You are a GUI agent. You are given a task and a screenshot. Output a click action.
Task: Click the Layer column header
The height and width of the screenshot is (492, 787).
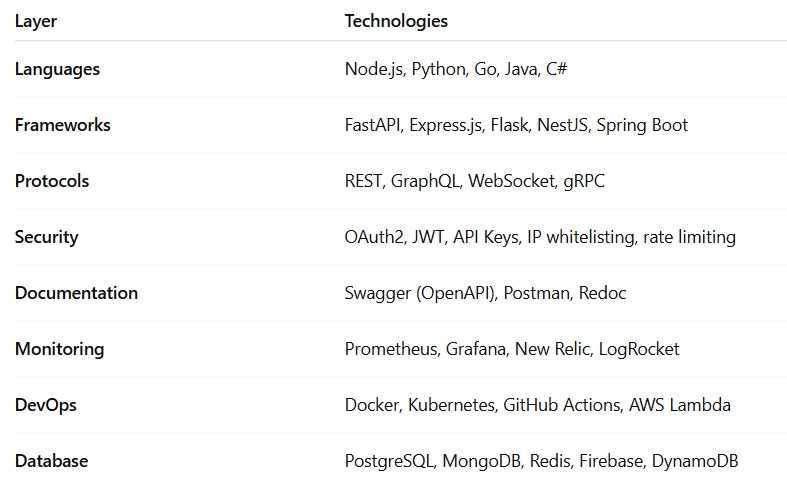click(x=36, y=21)
